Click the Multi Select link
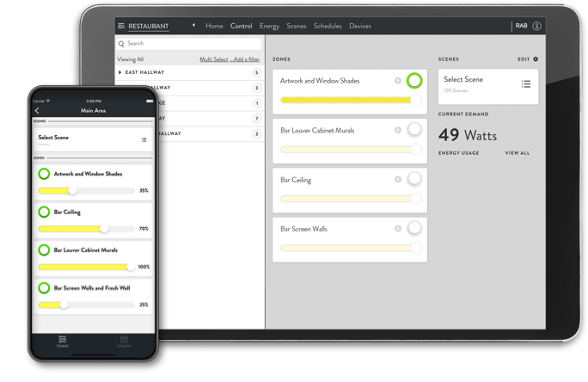The height and width of the screenshot is (382, 588). click(x=214, y=59)
